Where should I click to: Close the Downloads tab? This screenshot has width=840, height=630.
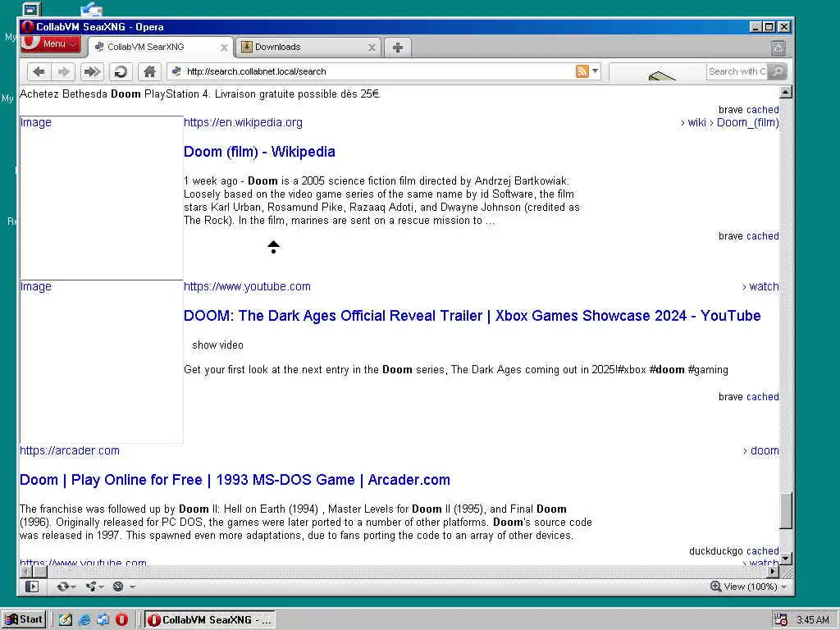click(372, 48)
